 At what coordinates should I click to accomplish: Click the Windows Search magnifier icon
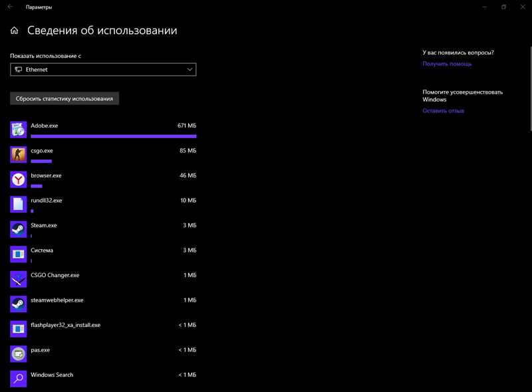[x=19, y=379]
